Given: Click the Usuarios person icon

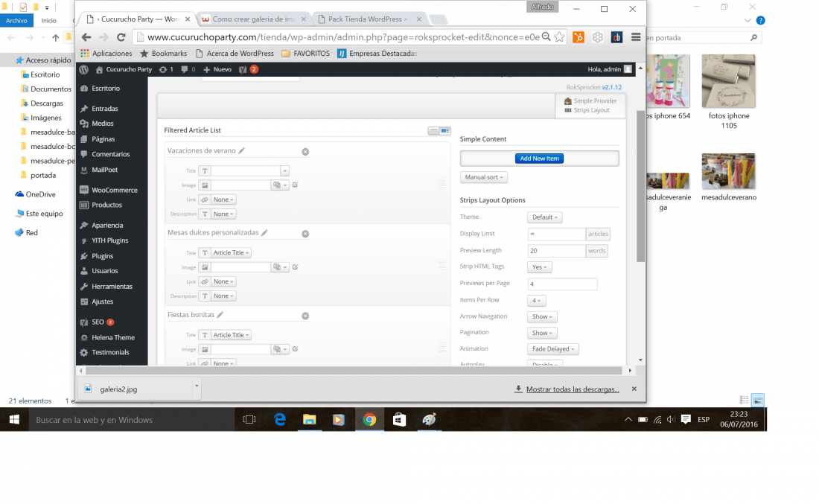Looking at the screenshot, I should 84,271.
